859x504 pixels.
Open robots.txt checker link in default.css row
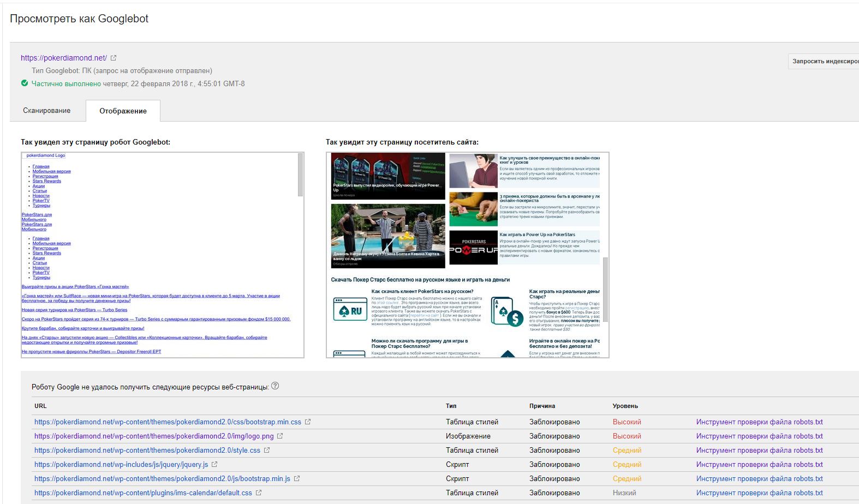tap(759, 493)
